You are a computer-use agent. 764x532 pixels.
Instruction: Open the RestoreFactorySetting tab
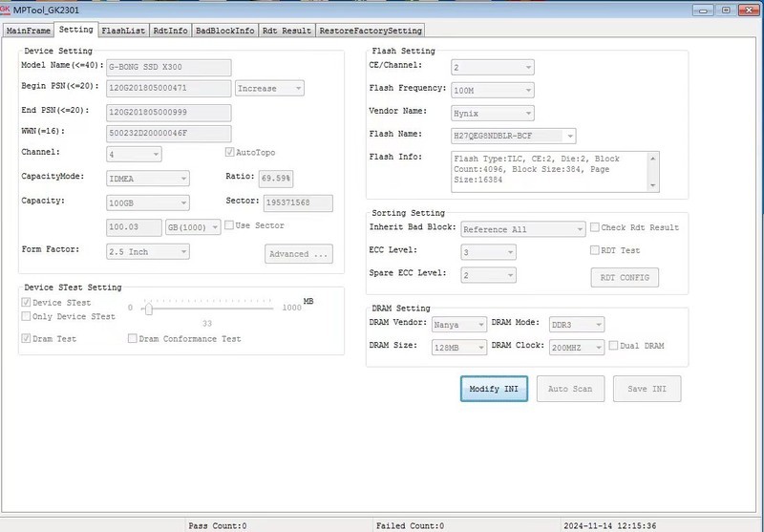click(371, 31)
